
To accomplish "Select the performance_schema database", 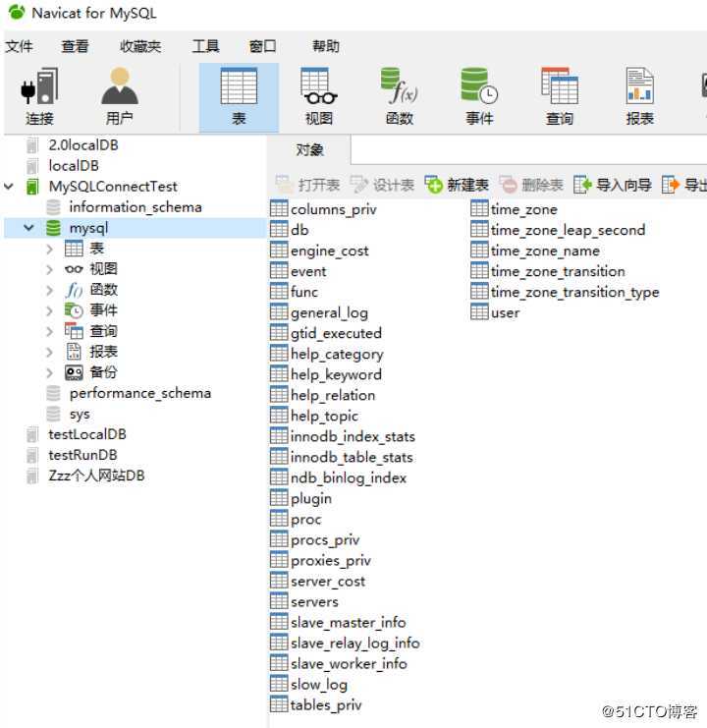I will click(x=140, y=393).
